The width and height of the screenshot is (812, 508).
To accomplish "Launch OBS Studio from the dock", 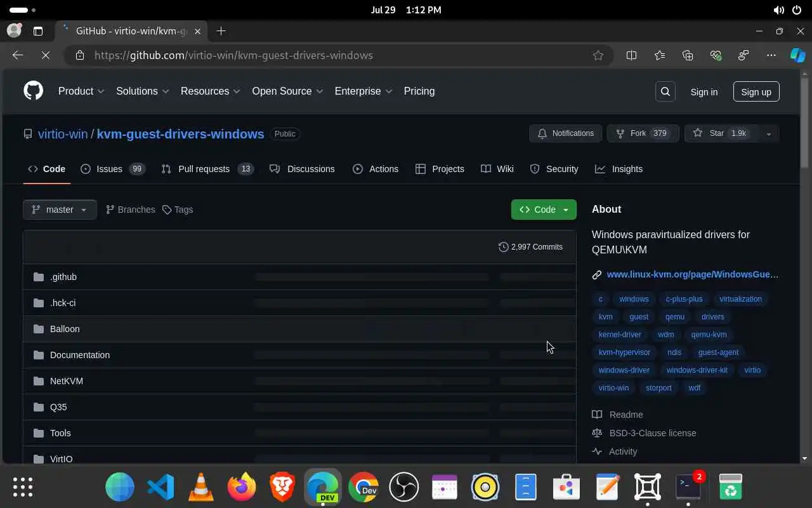I will (404, 487).
